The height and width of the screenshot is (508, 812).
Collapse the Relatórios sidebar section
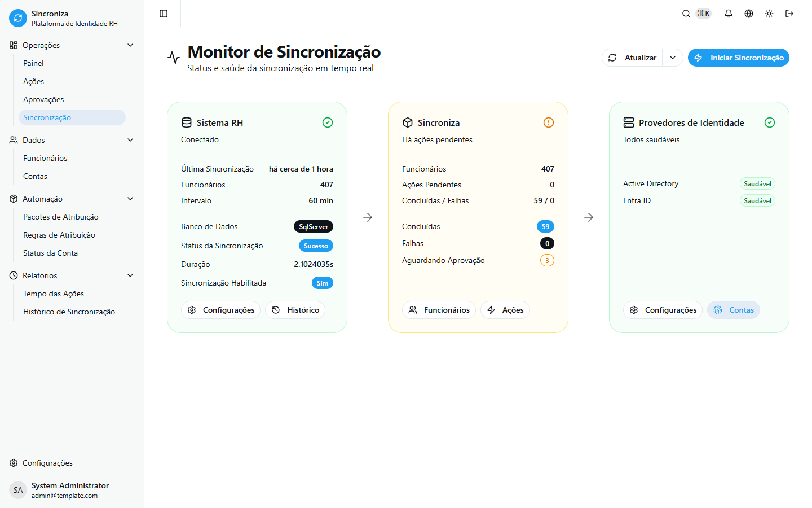(130, 275)
